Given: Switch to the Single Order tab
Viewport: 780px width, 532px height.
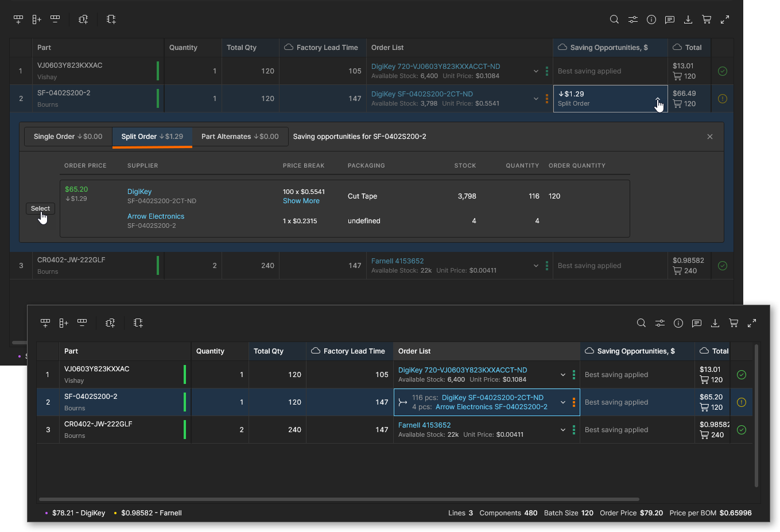Looking at the screenshot, I should [68, 137].
